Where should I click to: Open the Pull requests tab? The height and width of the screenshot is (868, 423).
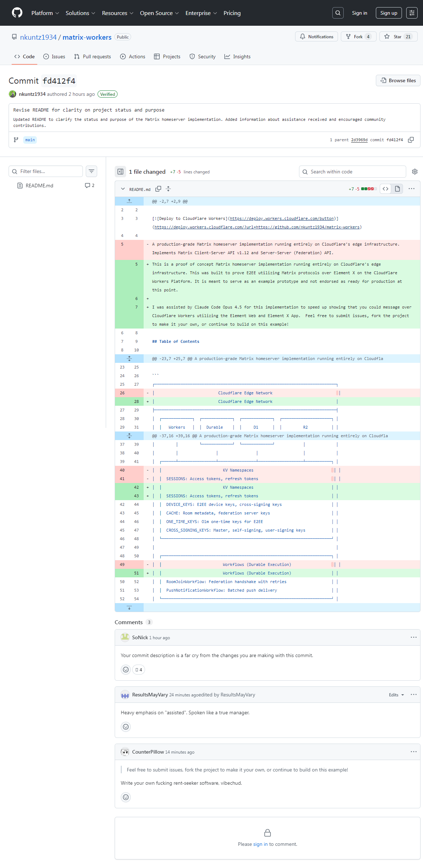click(93, 56)
